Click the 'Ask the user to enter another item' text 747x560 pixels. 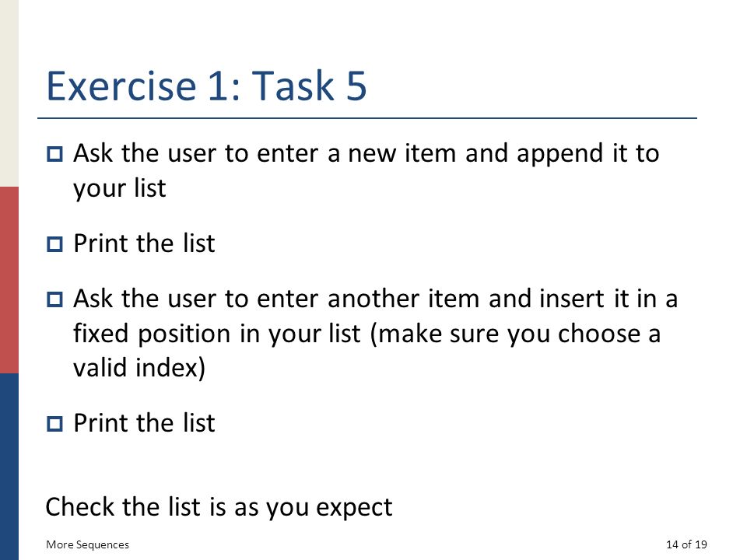(x=277, y=299)
